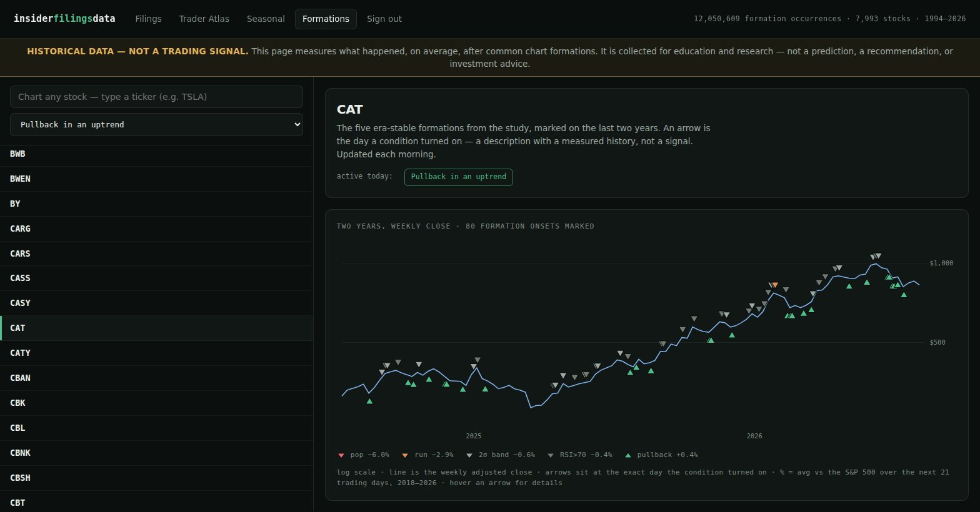Select CARG from the stock list
This screenshot has width=980, height=512.
(156, 229)
